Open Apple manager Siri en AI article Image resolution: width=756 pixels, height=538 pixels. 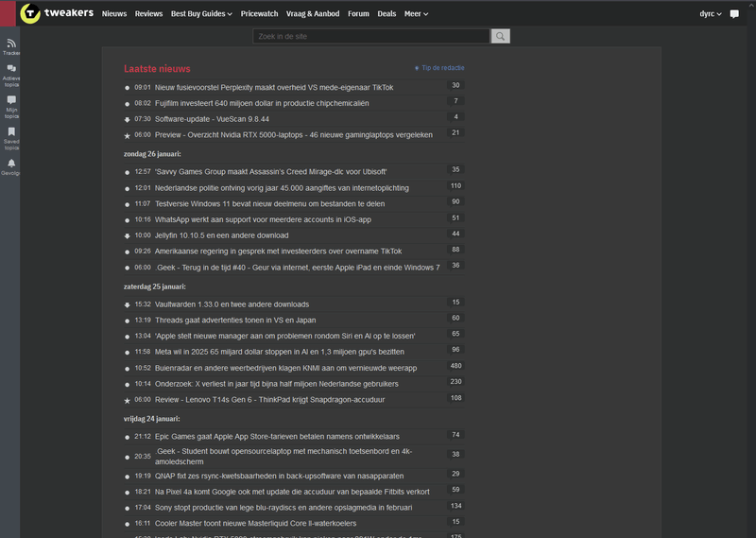pos(285,336)
